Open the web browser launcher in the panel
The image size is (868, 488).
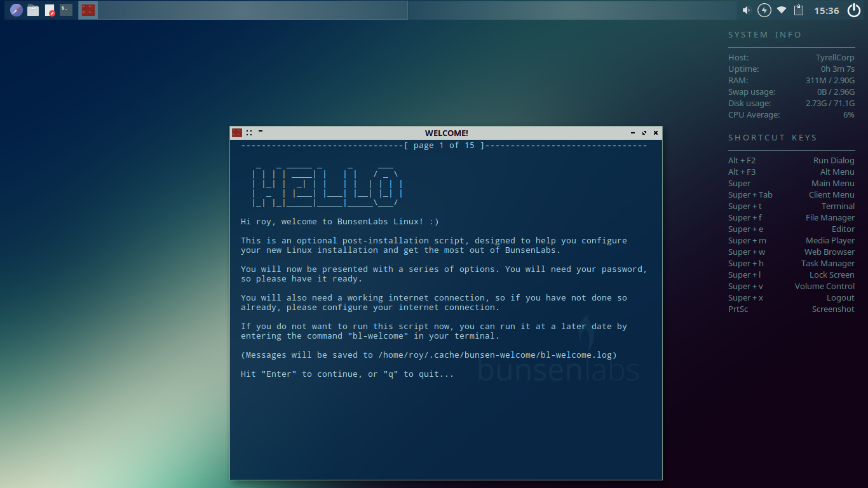pos(16,10)
